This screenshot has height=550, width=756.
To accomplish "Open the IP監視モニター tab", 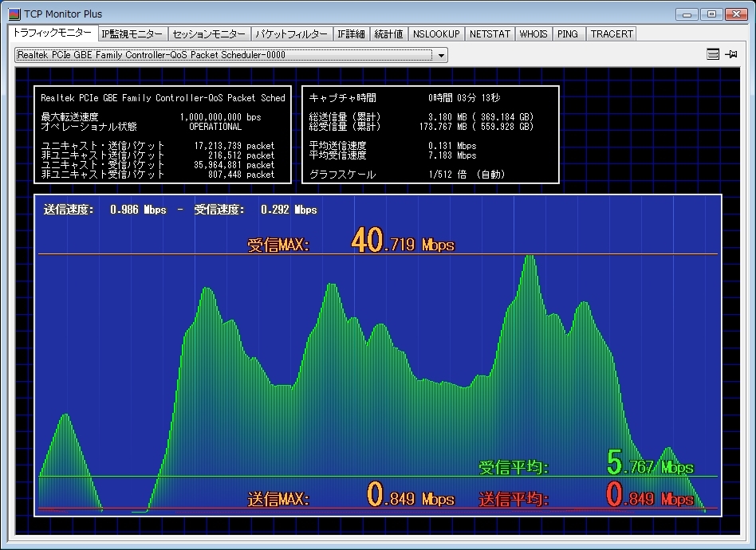I will click(x=132, y=33).
